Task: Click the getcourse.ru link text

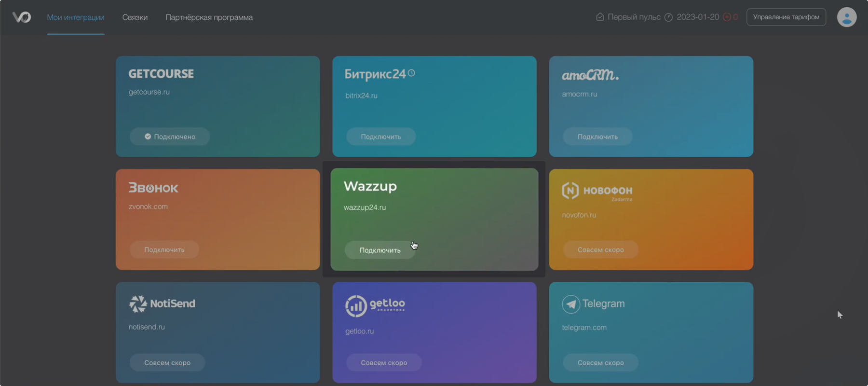Action: pyautogui.click(x=149, y=92)
